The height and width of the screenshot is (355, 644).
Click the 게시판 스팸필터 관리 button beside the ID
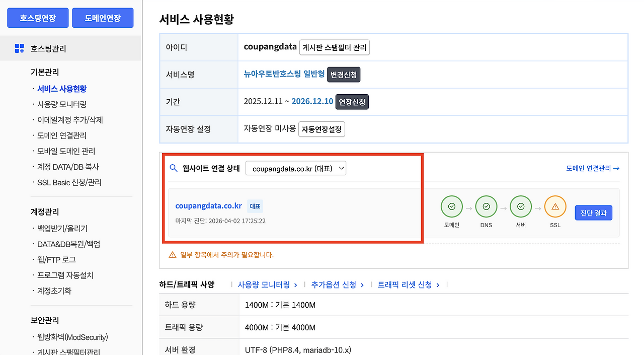(335, 46)
